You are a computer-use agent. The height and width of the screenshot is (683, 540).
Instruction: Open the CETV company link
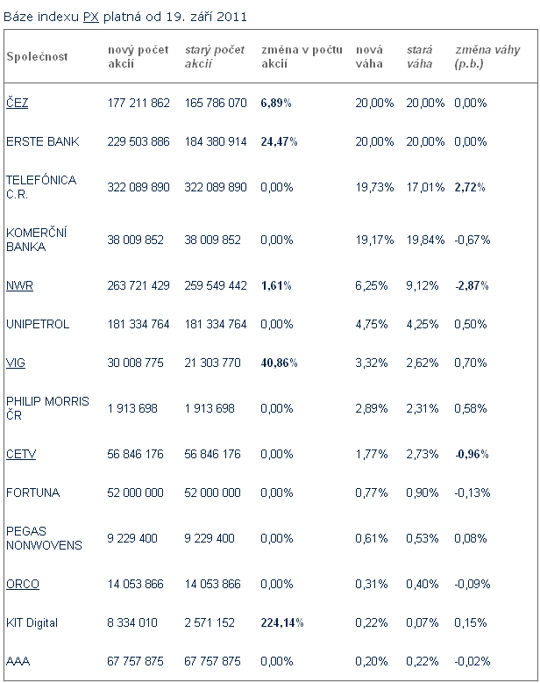click(x=21, y=454)
